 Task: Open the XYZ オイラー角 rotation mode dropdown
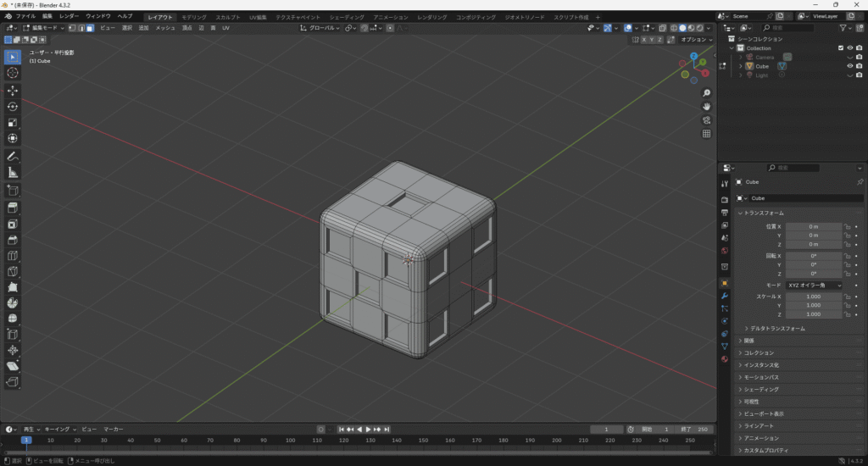[x=814, y=285]
